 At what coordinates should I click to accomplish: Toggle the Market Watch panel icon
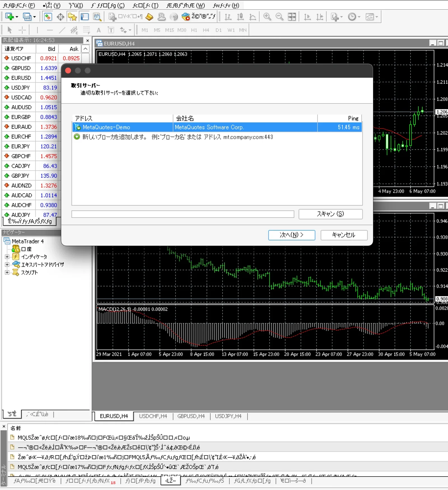(x=48, y=17)
